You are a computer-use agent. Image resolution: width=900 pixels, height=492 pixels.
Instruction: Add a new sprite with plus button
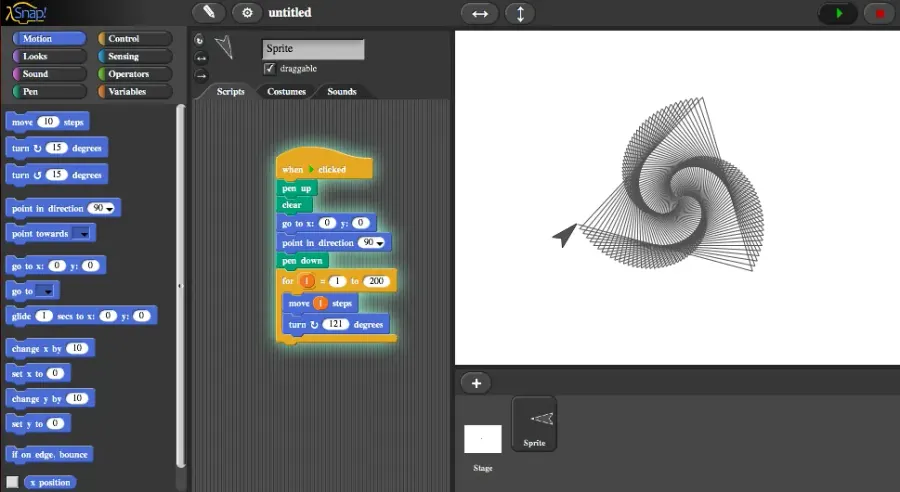click(x=476, y=383)
